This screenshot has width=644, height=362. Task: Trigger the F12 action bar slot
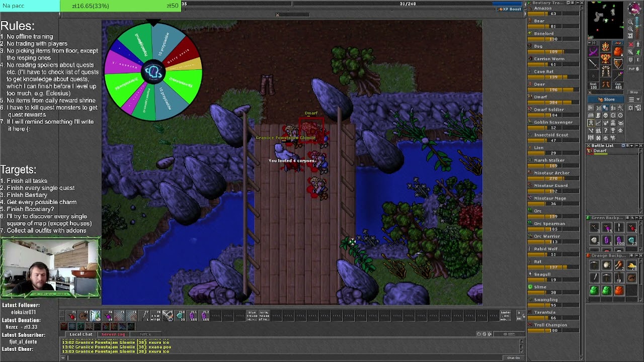point(205,315)
